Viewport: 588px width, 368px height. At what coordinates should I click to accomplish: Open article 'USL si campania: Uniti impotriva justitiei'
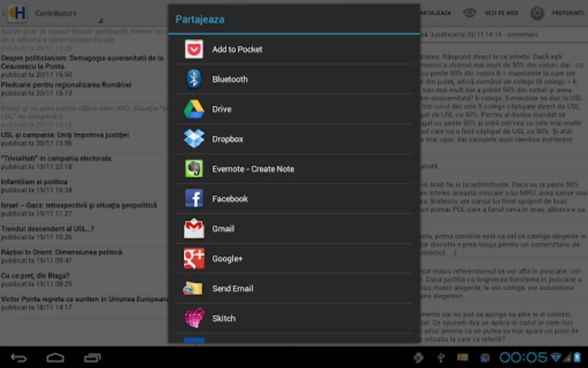(x=84, y=139)
